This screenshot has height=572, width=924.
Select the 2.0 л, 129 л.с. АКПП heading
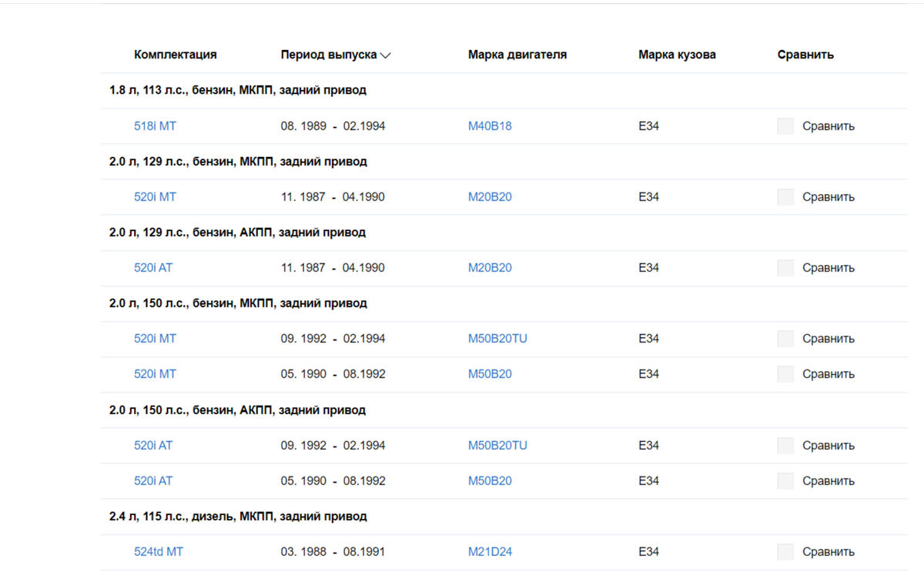pos(237,232)
